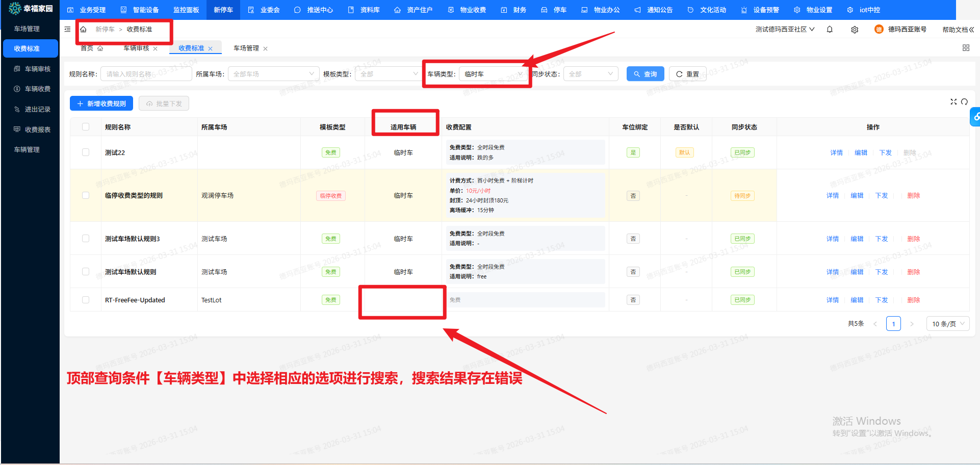Open the 同步状态 dropdown
This screenshot has height=465, width=980.
(590, 74)
